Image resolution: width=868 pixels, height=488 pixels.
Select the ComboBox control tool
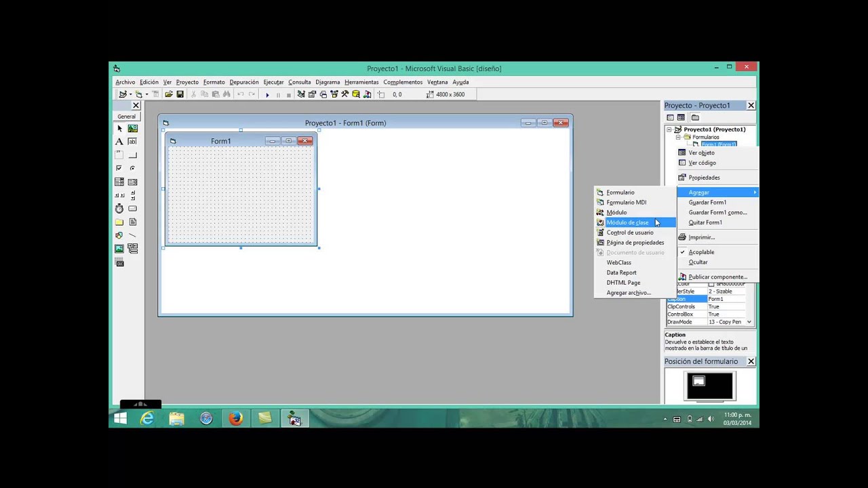119,182
